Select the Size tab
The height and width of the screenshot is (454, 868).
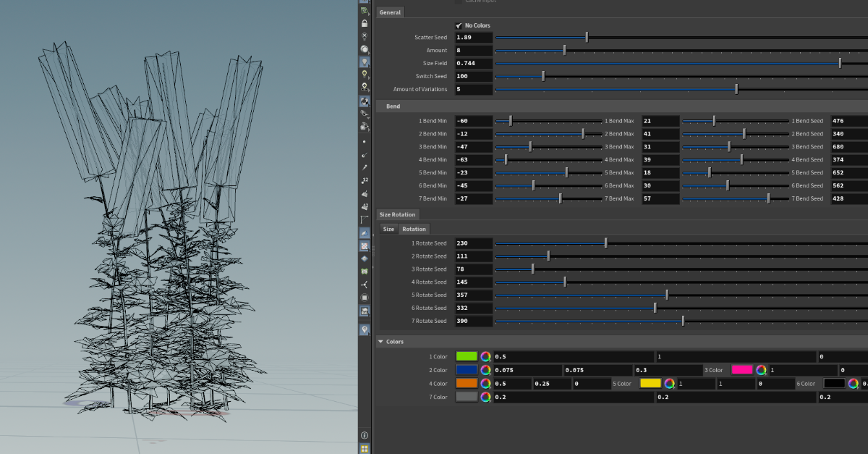tap(388, 229)
